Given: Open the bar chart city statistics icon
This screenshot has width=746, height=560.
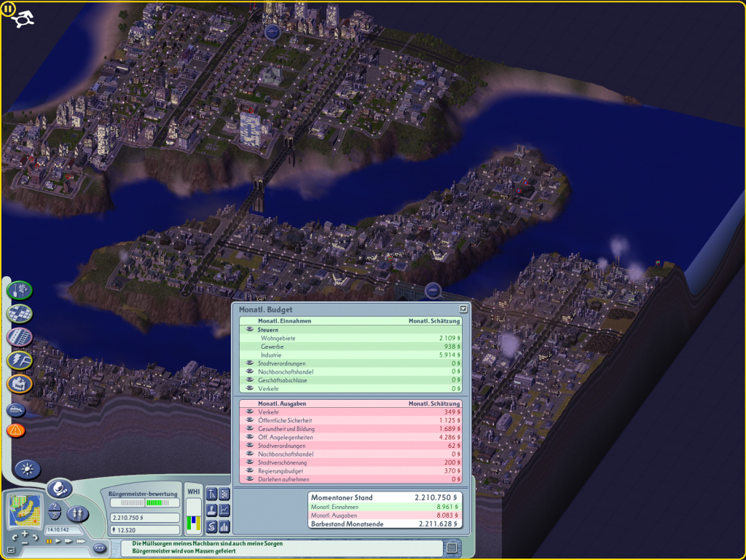Looking at the screenshot, I should tap(224, 527).
